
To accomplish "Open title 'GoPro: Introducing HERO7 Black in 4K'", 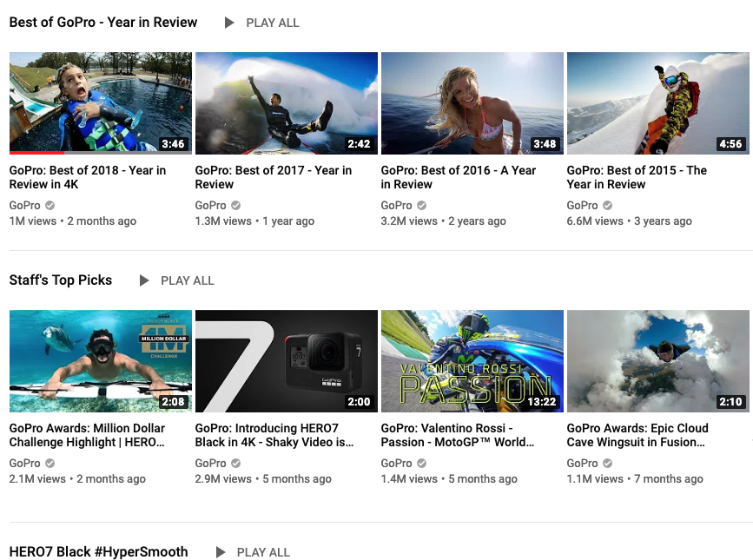I will point(274,435).
